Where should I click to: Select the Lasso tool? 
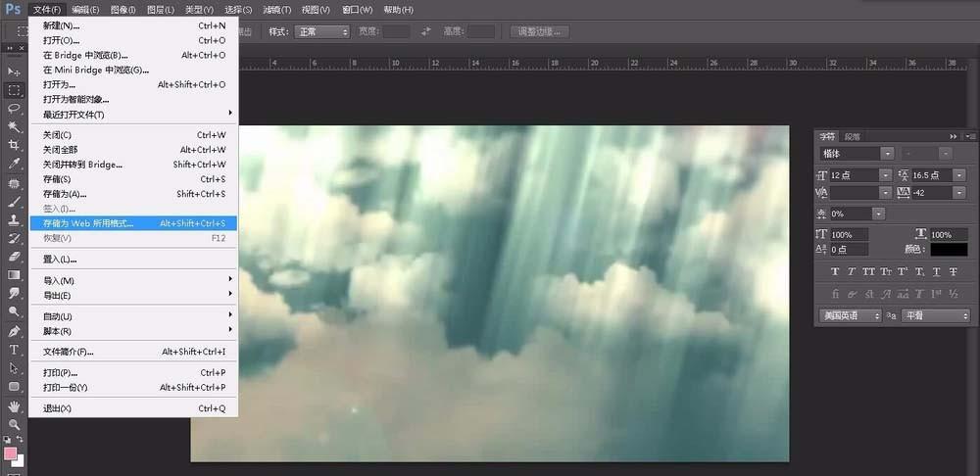(13, 109)
